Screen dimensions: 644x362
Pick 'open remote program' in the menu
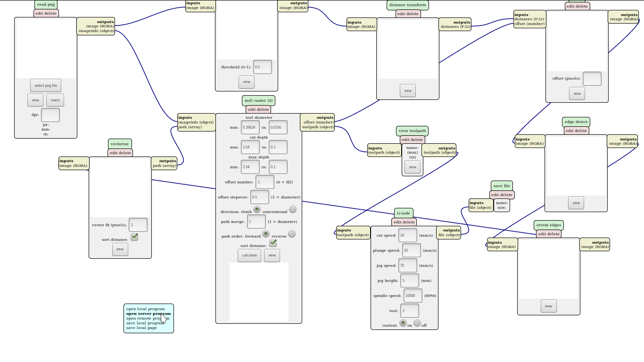[148, 318]
